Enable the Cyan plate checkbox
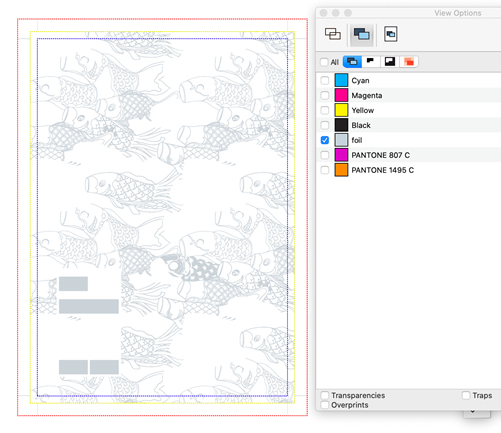 325,80
